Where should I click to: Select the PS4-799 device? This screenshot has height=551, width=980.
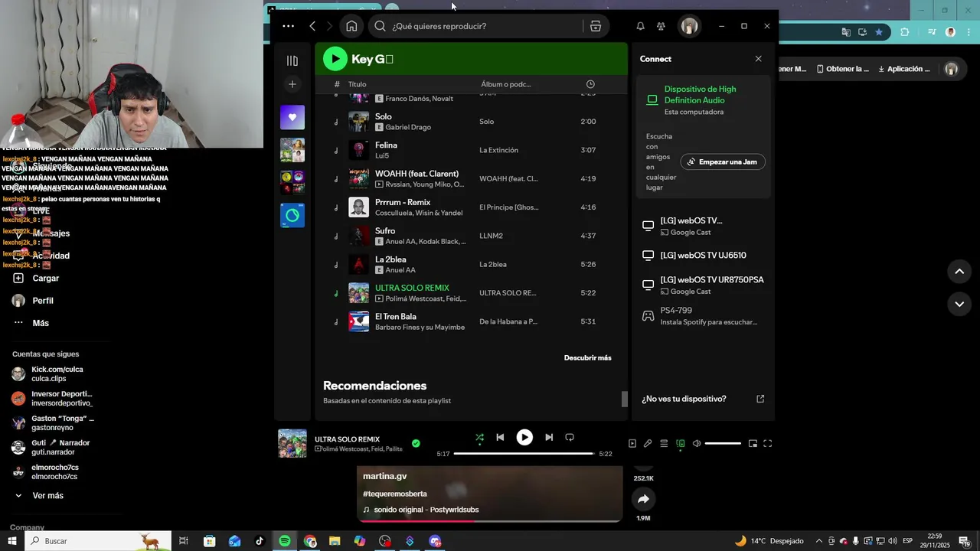click(x=703, y=316)
